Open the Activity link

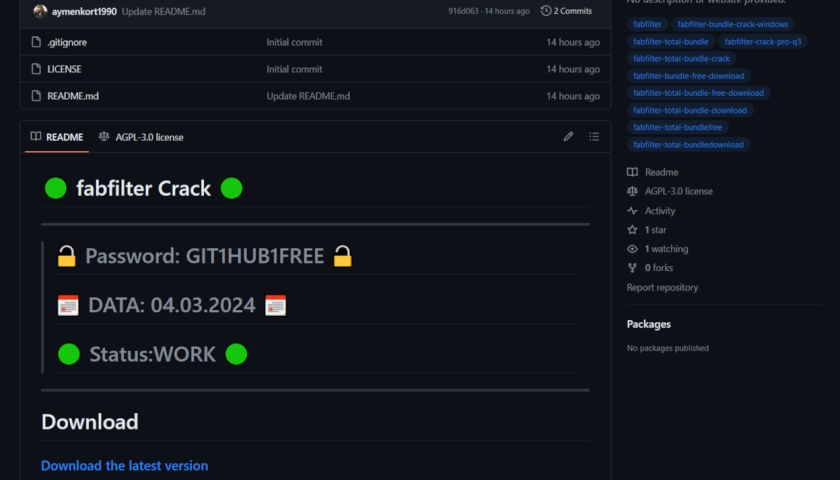click(x=660, y=211)
